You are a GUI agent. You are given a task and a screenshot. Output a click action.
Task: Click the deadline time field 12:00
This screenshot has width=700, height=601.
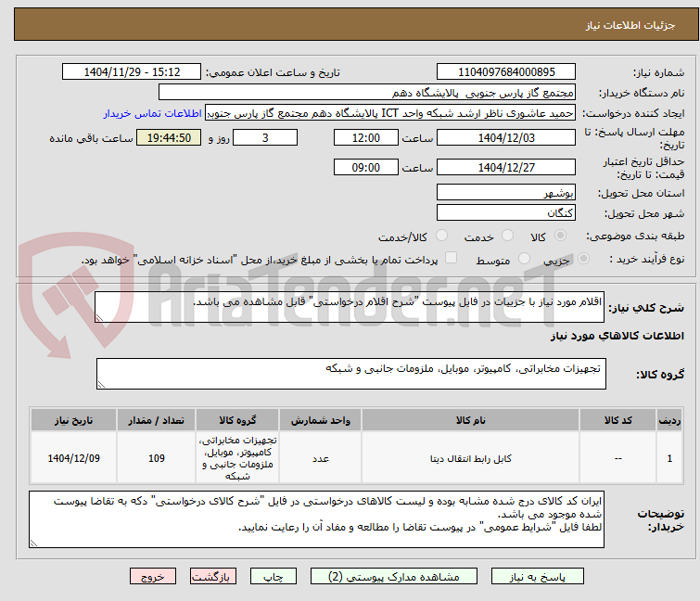[x=365, y=137]
